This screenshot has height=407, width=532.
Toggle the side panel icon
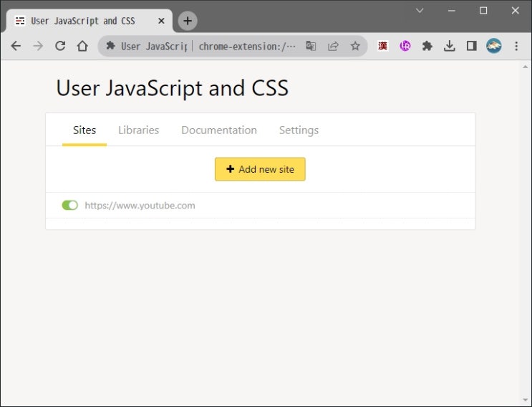pos(471,46)
